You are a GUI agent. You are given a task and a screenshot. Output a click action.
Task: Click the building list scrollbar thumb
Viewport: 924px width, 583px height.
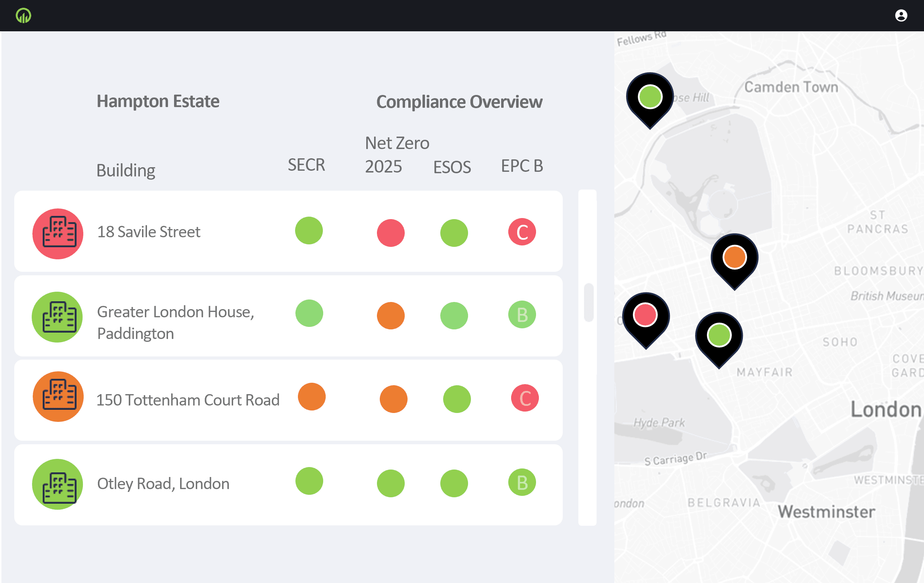(588, 302)
